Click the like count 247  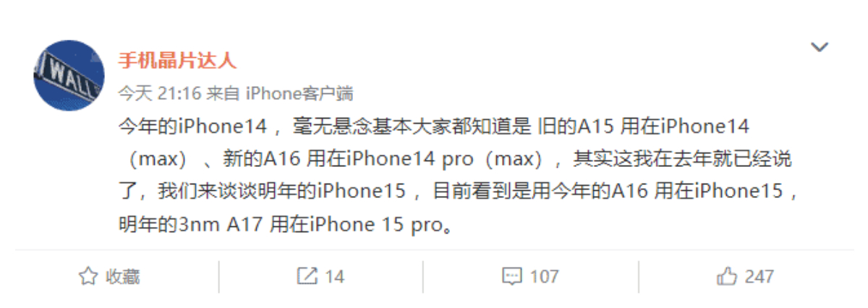click(x=759, y=276)
